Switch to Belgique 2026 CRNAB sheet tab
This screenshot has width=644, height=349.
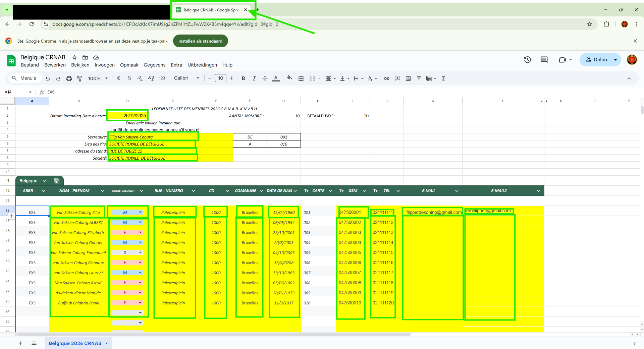pos(75,343)
